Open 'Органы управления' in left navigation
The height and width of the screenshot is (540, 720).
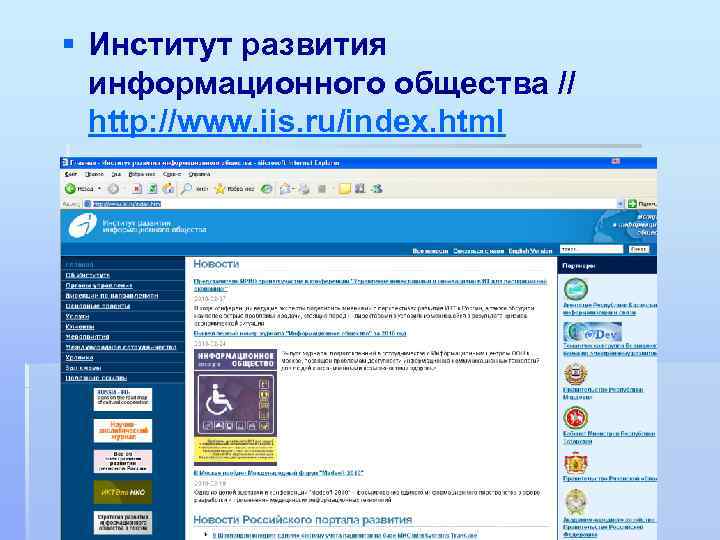pyautogui.click(x=99, y=286)
